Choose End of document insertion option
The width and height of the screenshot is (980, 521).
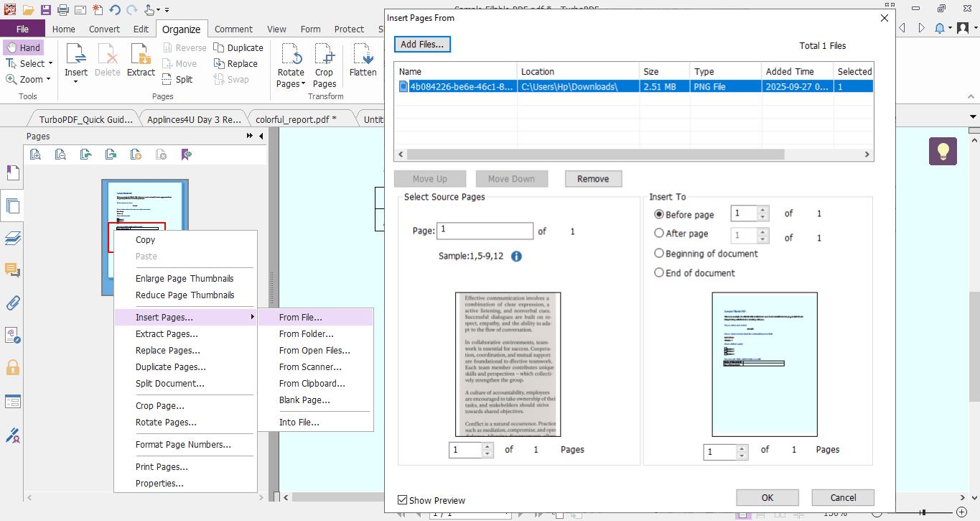coord(659,272)
